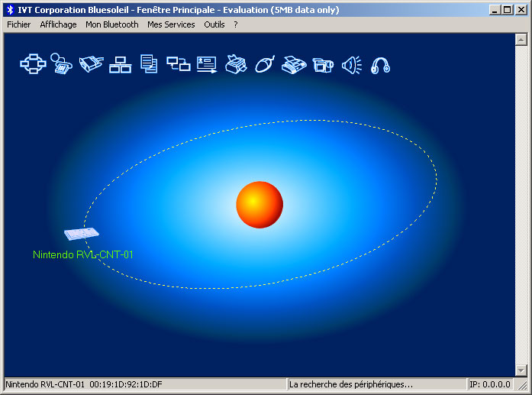Click the Personal Area Network service icon
The width and height of the screenshot is (532, 395).
[33, 64]
